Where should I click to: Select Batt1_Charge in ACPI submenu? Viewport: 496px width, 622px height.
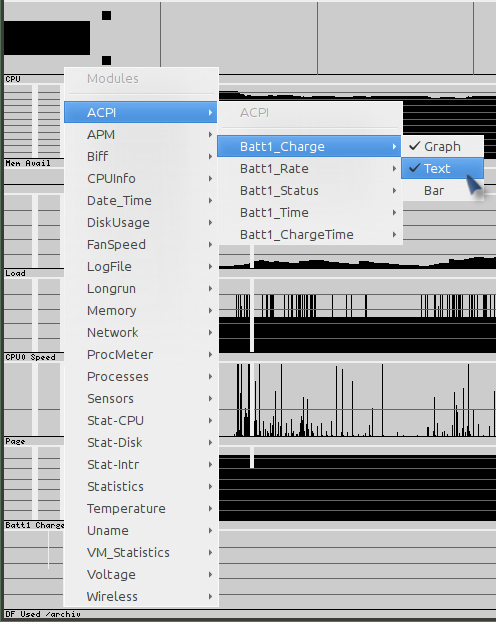(x=310, y=147)
